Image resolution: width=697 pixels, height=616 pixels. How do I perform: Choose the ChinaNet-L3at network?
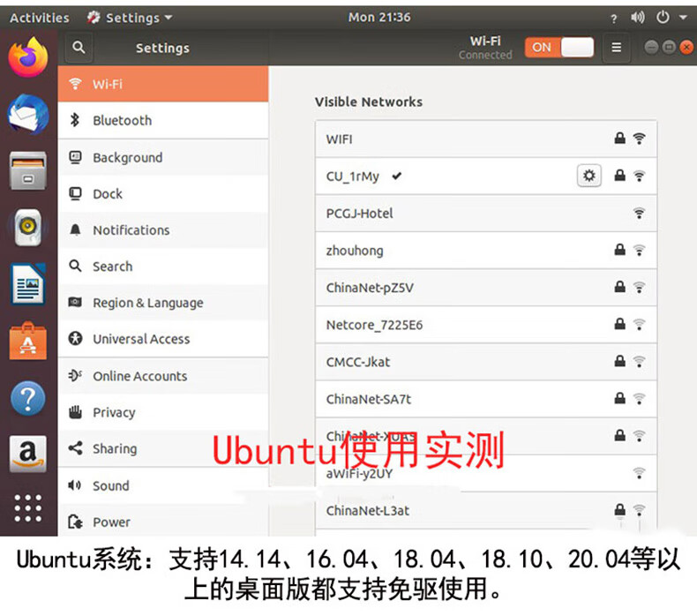486,511
